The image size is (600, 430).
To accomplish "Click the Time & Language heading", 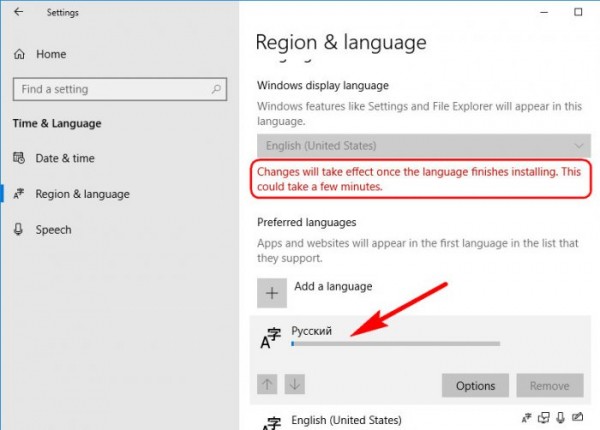I will pyautogui.click(x=57, y=123).
